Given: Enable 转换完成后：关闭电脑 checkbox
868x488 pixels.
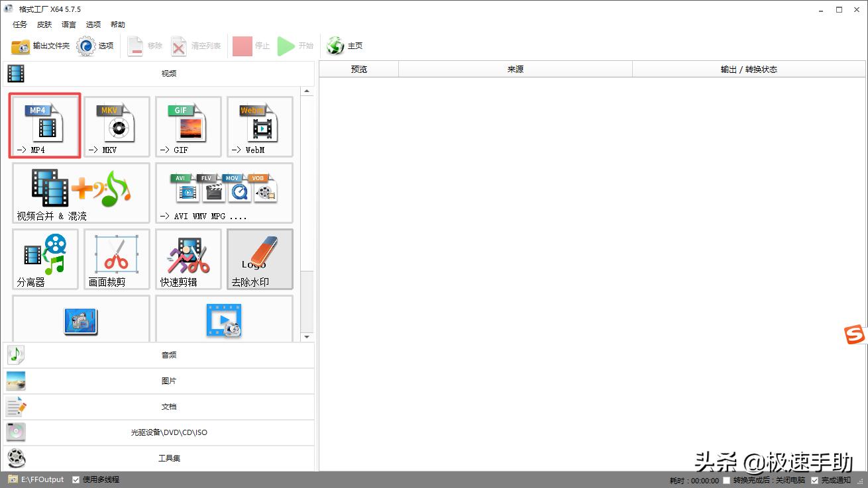Looking at the screenshot, I should (x=727, y=480).
